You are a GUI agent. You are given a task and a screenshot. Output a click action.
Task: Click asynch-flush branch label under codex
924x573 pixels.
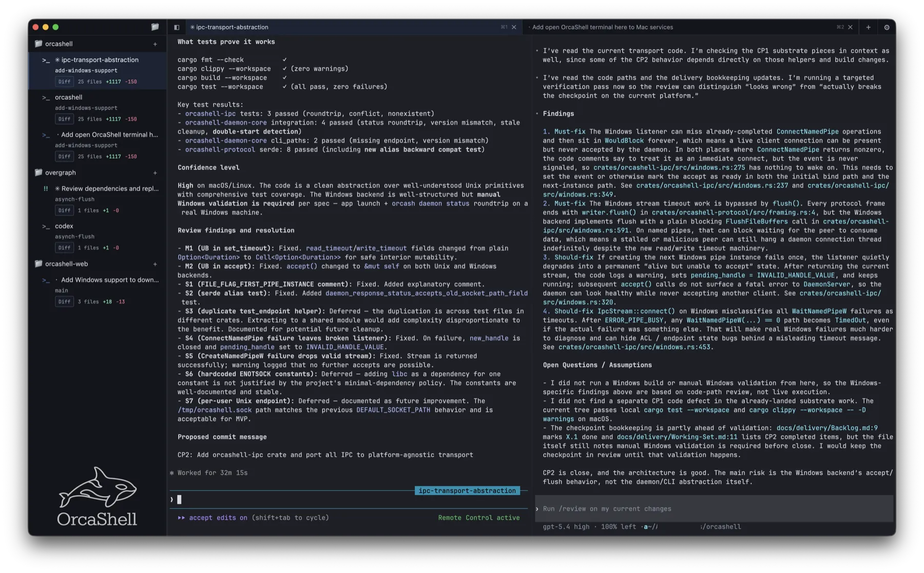coord(75,237)
